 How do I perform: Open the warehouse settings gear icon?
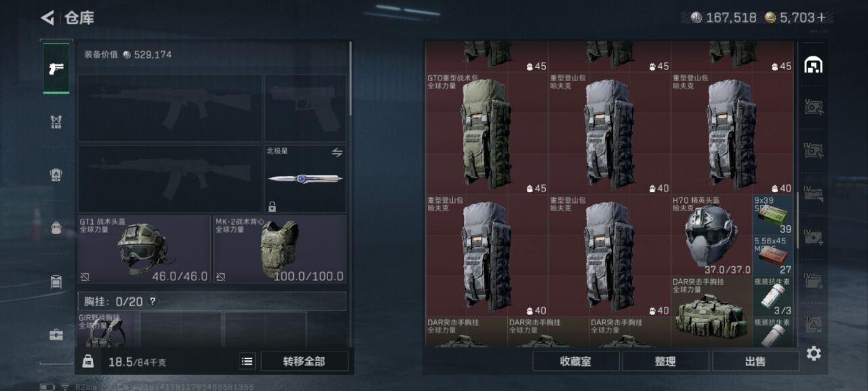(x=814, y=354)
